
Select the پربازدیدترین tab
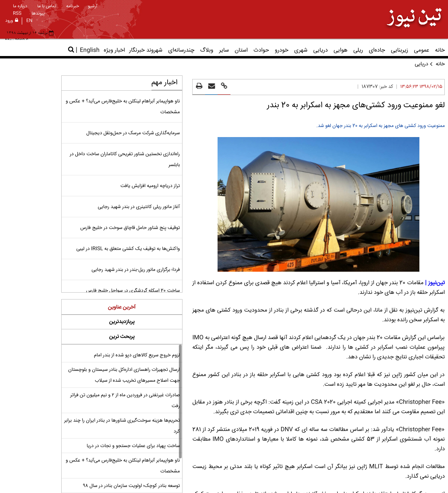coord(122,322)
